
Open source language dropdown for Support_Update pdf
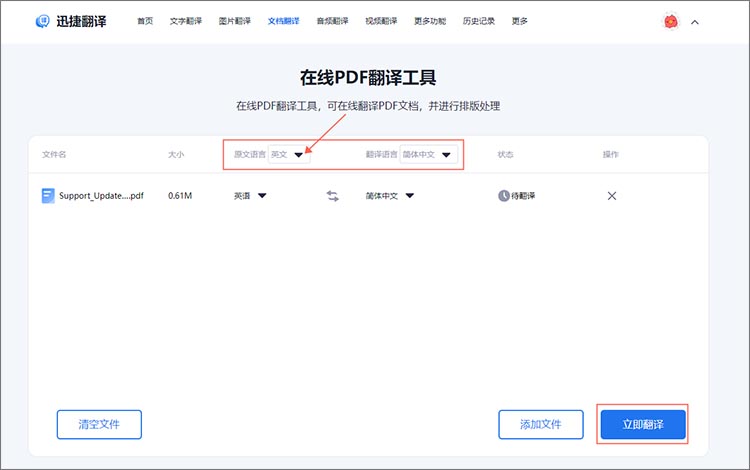coord(250,196)
